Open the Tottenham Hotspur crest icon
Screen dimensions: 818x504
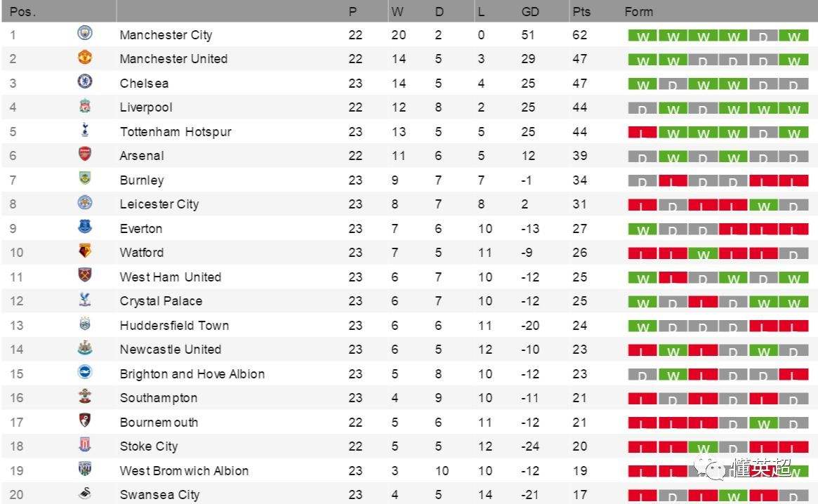tap(84, 130)
